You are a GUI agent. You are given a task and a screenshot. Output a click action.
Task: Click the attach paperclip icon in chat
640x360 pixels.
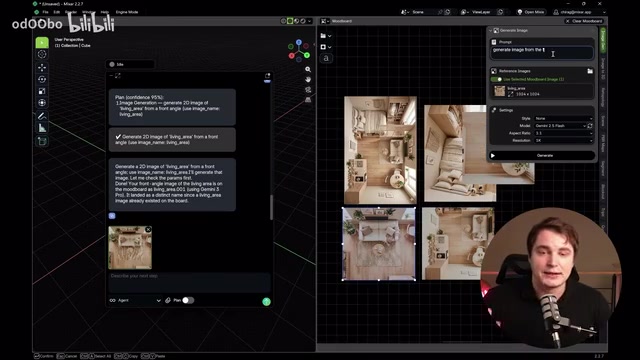click(168, 300)
